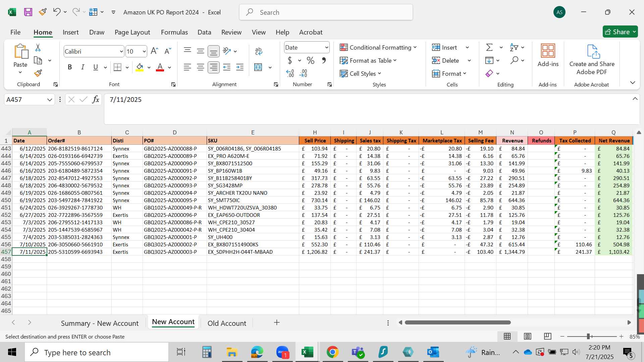Image resolution: width=644 pixels, height=362 pixels.
Task: Click the zoom slider handle
Action: (588, 336)
